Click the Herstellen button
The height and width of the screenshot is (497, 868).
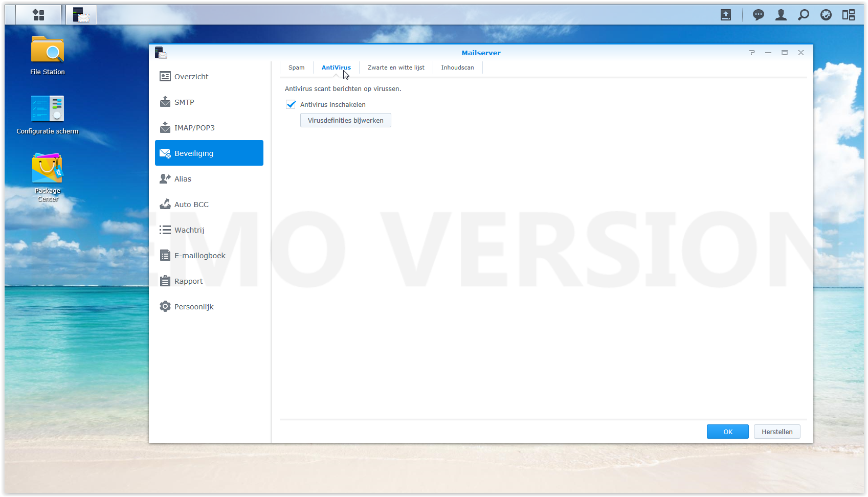(x=777, y=432)
